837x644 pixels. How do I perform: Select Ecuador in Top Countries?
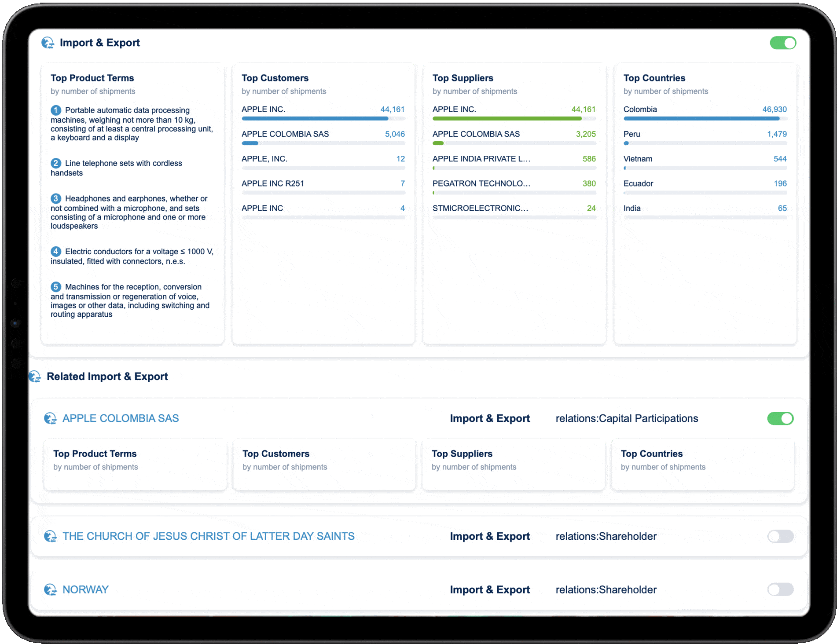pyautogui.click(x=639, y=183)
